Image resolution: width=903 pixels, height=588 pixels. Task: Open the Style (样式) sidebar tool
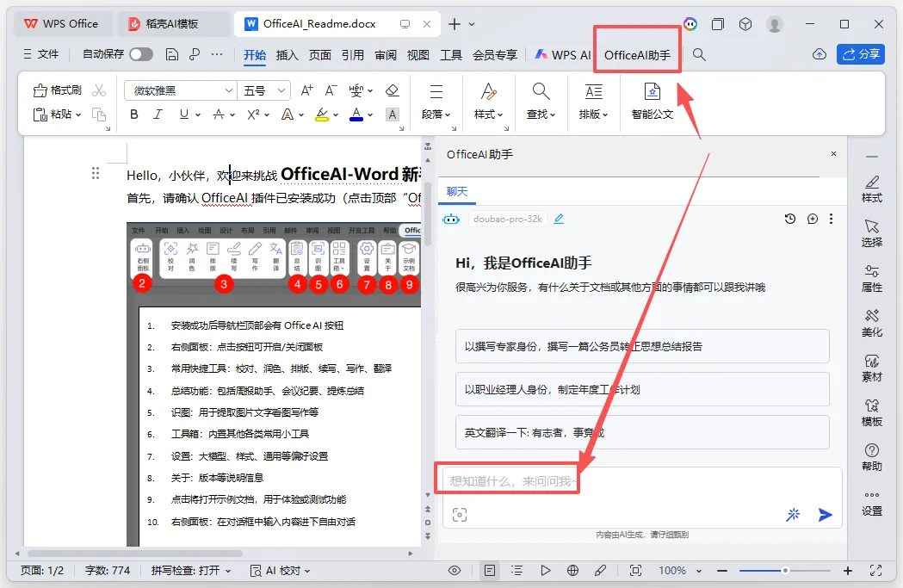pyautogui.click(x=872, y=189)
